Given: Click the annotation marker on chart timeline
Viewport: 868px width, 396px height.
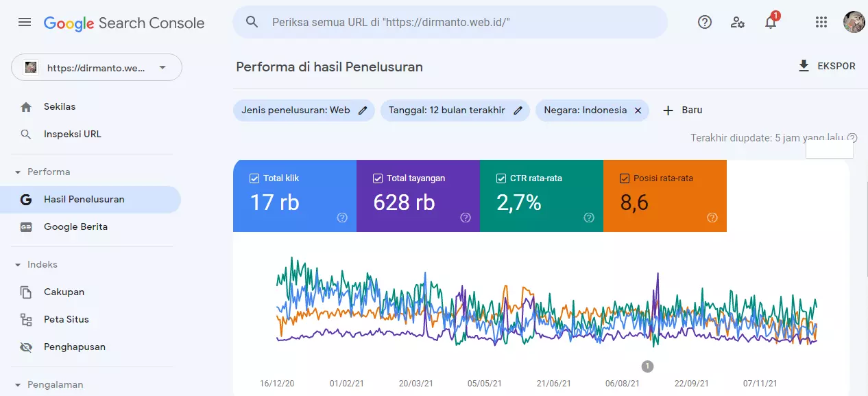Looking at the screenshot, I should pyautogui.click(x=647, y=366).
